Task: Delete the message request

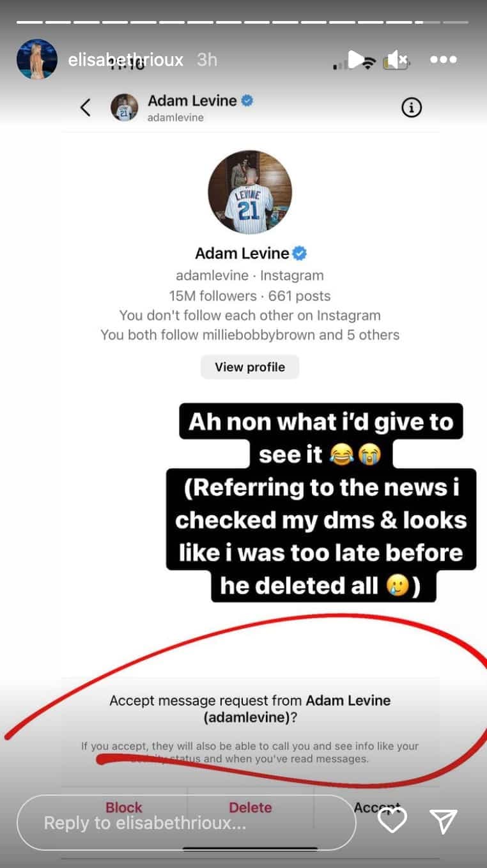Action: (x=250, y=808)
